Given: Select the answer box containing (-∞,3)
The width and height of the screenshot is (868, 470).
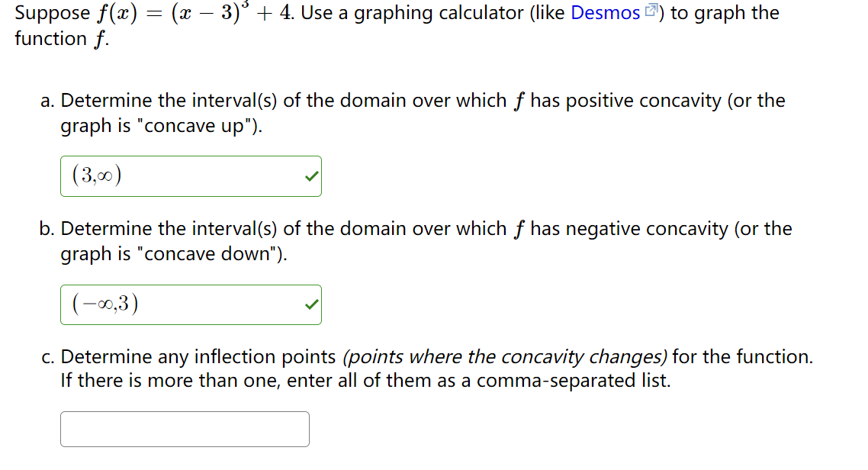Looking at the screenshot, I should [x=191, y=304].
